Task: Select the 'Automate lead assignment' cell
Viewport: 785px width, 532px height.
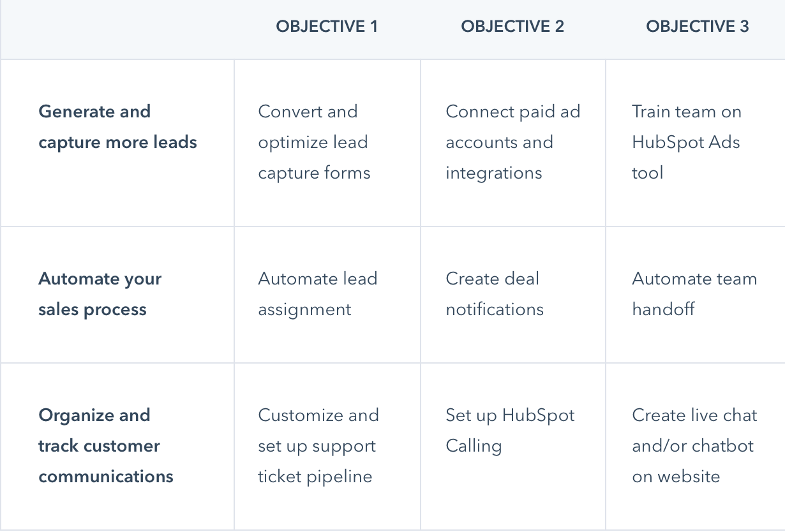Action: [317, 294]
